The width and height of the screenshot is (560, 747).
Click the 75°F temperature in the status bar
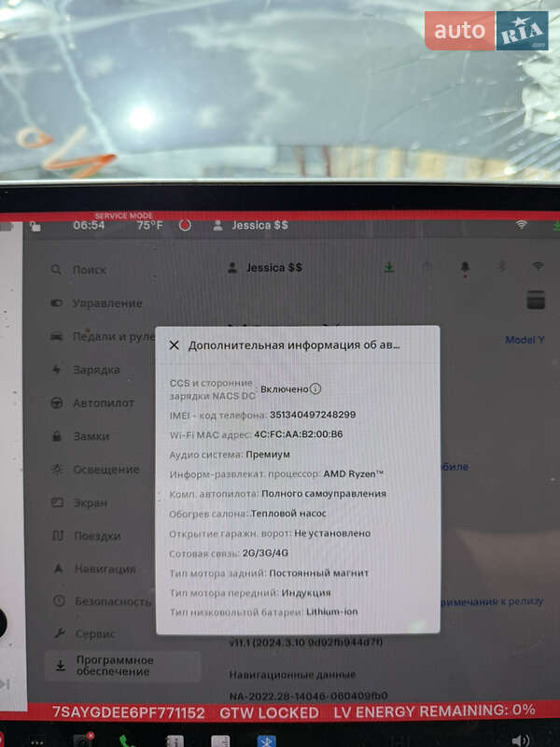(149, 225)
